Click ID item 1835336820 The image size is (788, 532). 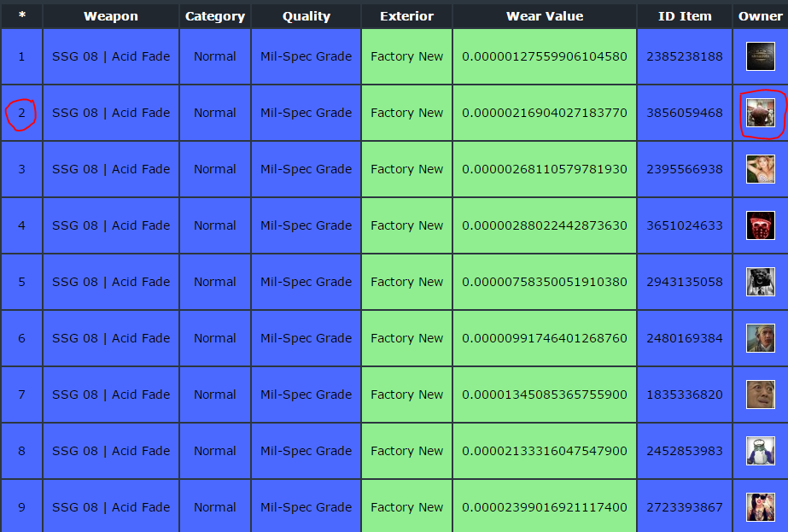pyautogui.click(x=685, y=395)
